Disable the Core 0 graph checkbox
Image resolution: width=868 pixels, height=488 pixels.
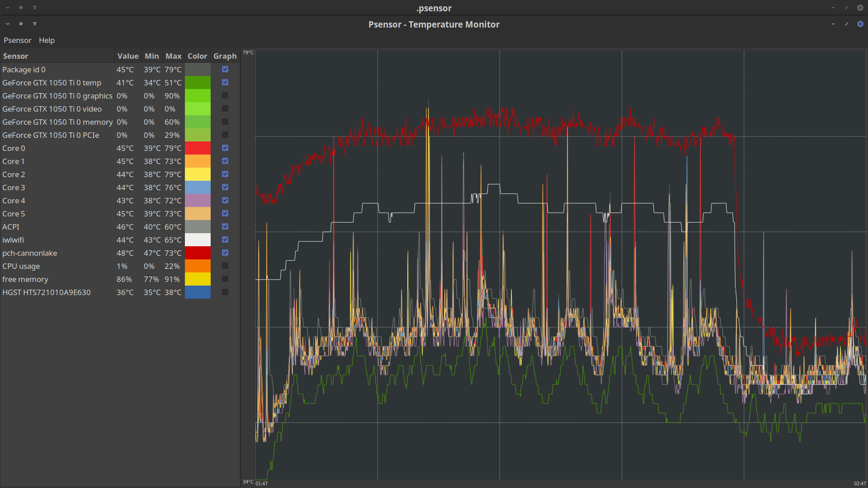pos(225,148)
